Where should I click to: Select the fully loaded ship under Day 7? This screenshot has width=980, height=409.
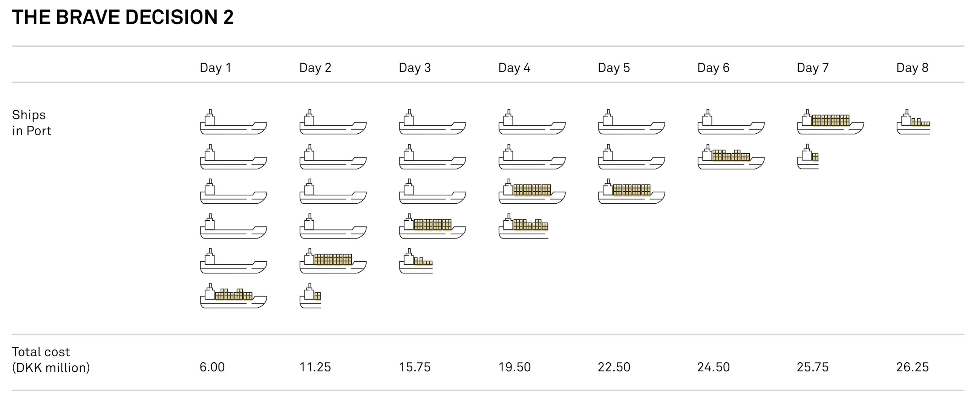830,123
